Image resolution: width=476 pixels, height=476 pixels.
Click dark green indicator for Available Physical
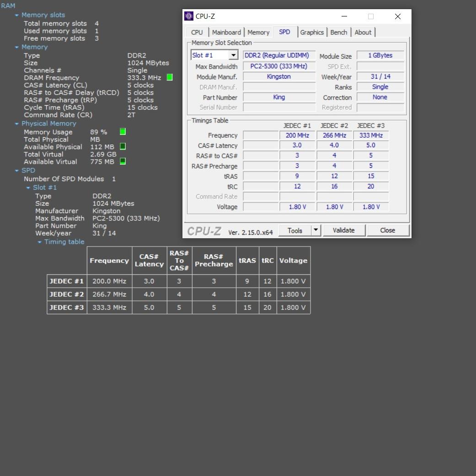pos(123,146)
